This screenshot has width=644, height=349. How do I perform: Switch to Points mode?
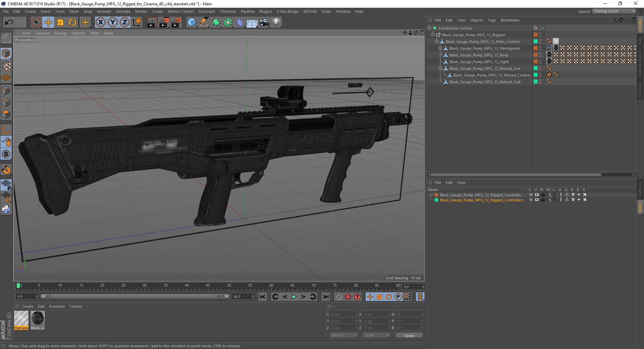[x=6, y=90]
